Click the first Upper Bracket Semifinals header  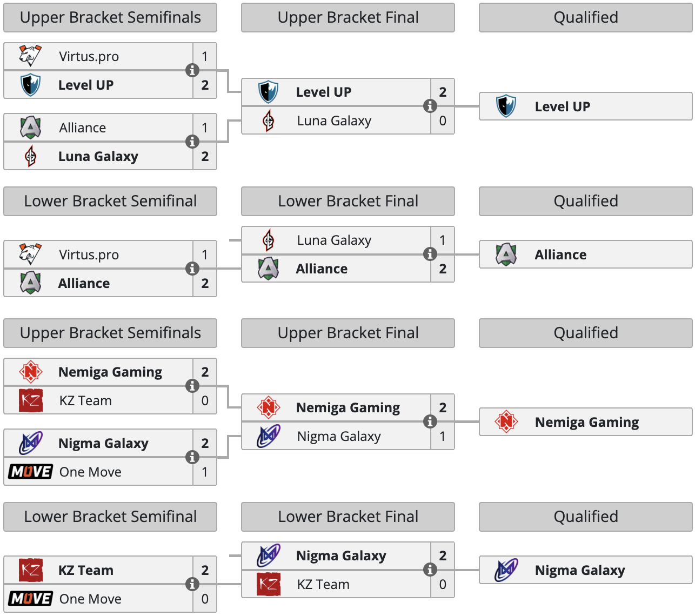click(x=110, y=17)
